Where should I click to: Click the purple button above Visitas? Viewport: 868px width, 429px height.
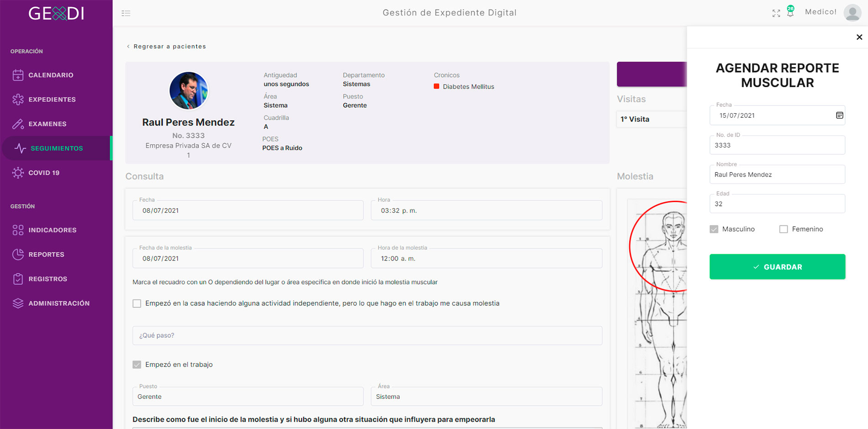pos(651,74)
